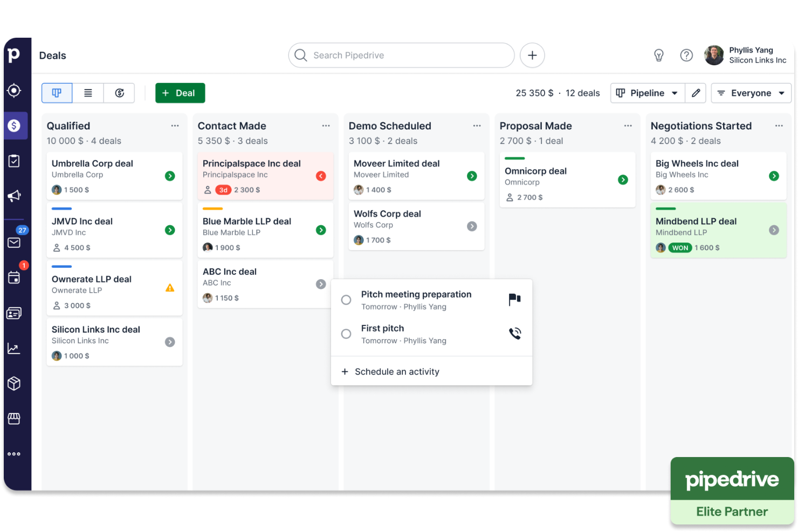Click gray arrow on ABC Inc deal
Viewport: 798px width, 532px height.
(x=321, y=284)
